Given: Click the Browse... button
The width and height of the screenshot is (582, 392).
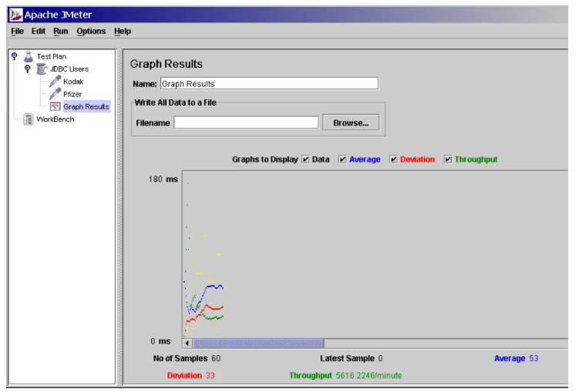Looking at the screenshot, I should 351,122.
